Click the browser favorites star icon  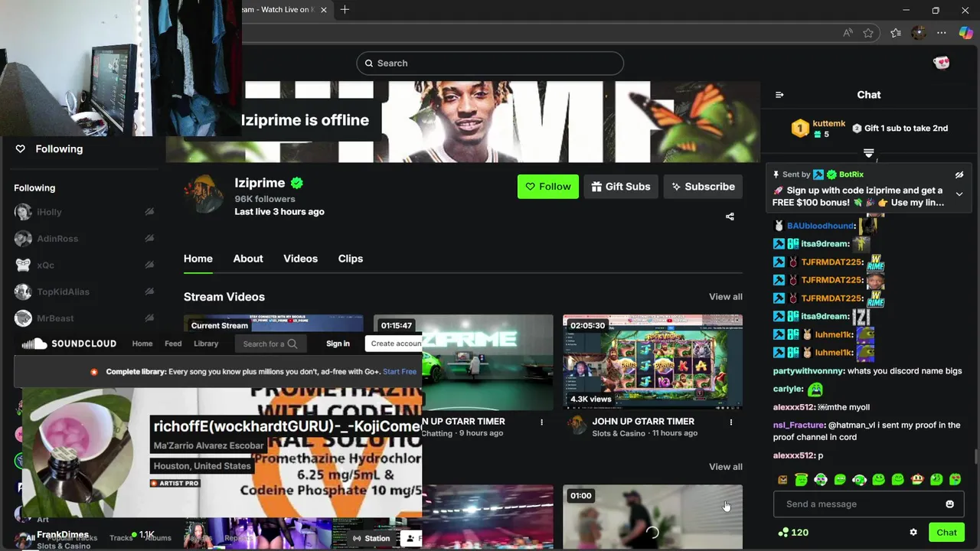click(868, 33)
